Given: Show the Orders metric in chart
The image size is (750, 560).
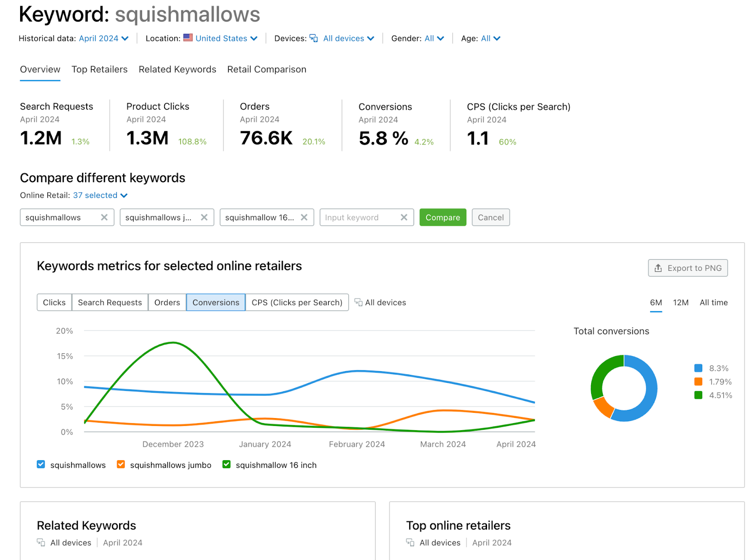Looking at the screenshot, I should point(167,302).
